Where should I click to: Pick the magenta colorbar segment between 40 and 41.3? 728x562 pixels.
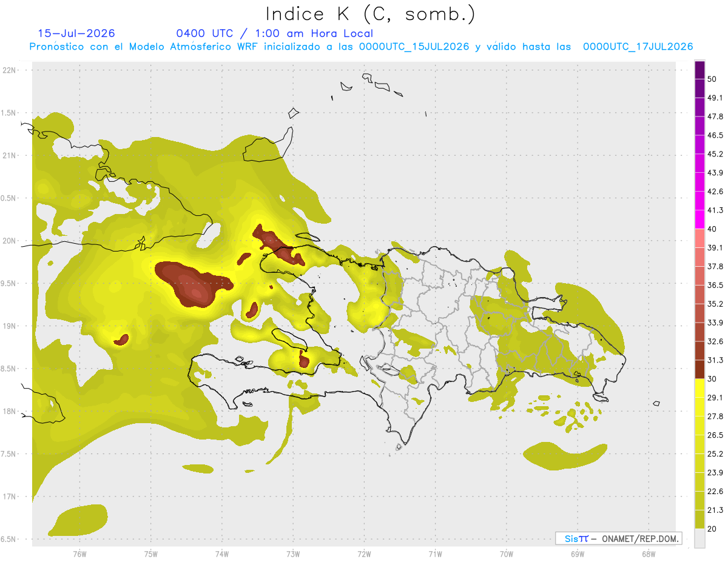[700, 219]
